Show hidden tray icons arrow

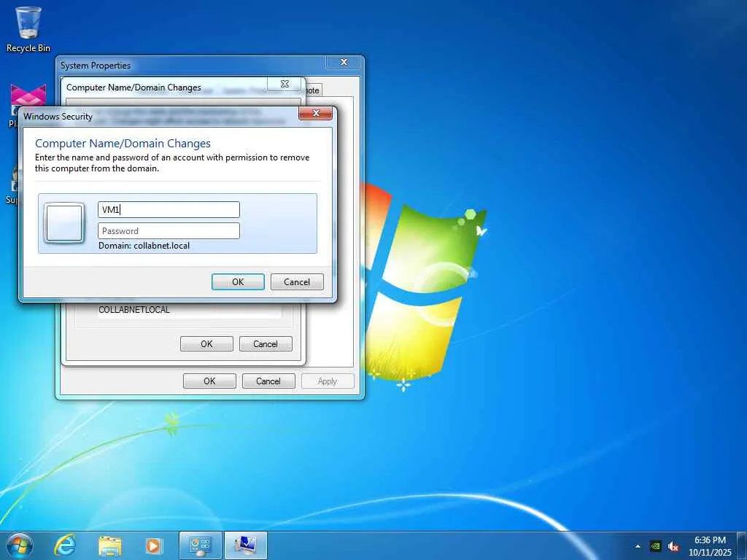pyautogui.click(x=638, y=546)
